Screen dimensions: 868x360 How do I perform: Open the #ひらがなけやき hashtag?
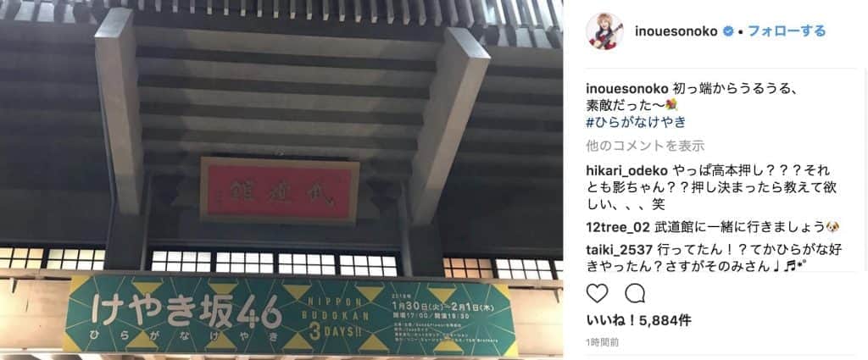pyautogui.click(x=636, y=122)
